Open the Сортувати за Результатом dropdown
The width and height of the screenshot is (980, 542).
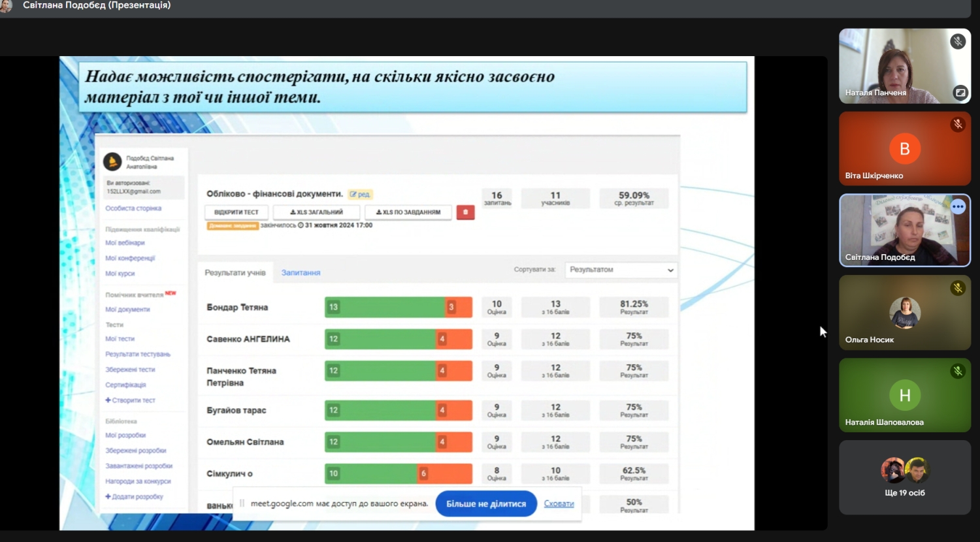click(621, 270)
